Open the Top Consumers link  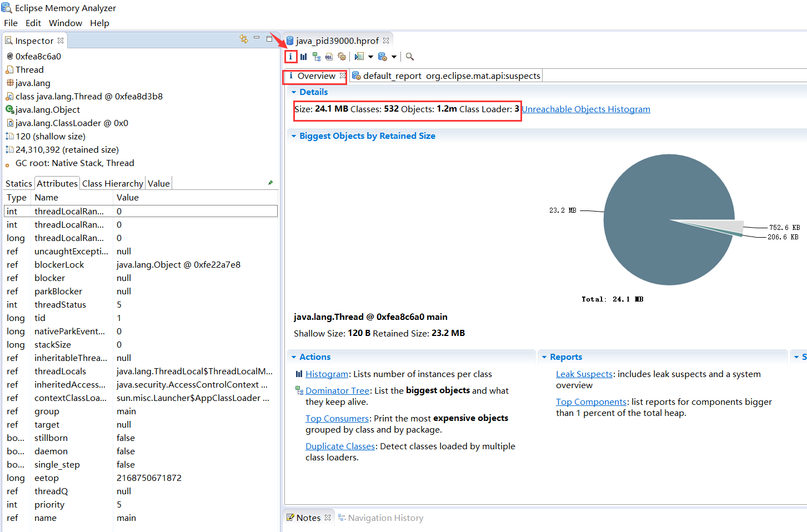(x=337, y=419)
